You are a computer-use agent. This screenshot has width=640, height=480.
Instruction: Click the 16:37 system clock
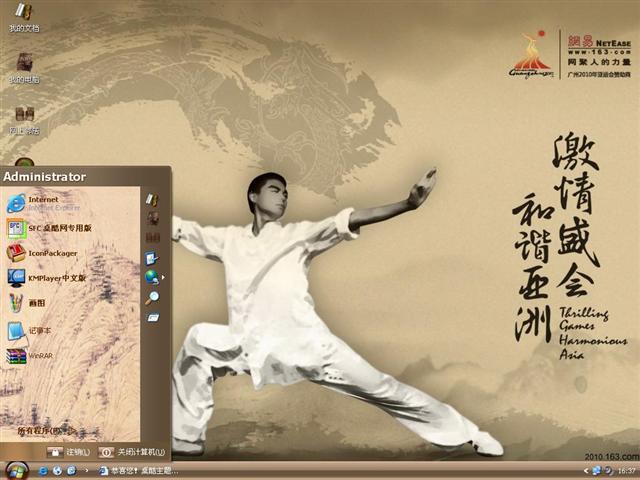click(x=626, y=471)
